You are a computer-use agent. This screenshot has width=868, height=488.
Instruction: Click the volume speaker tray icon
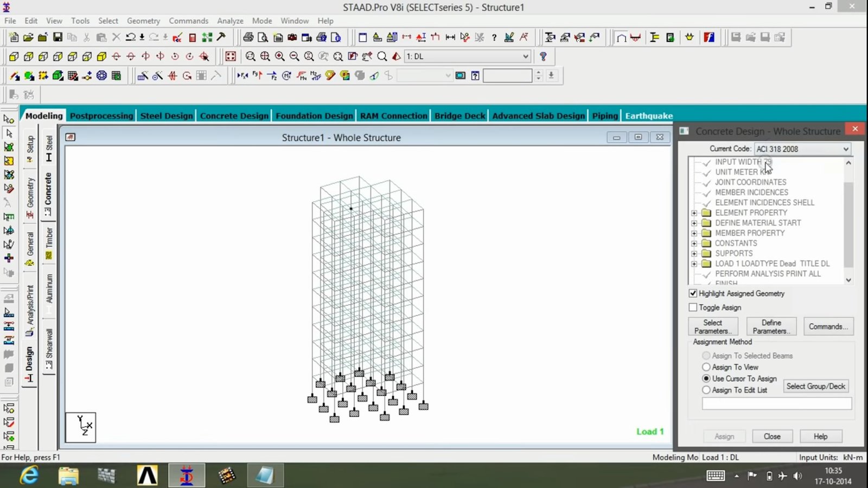(797, 476)
